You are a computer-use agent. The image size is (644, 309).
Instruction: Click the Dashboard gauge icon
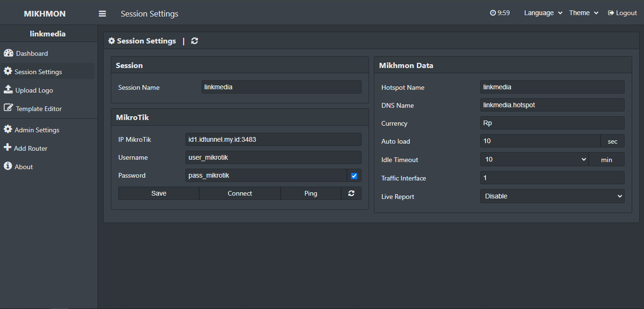9,53
